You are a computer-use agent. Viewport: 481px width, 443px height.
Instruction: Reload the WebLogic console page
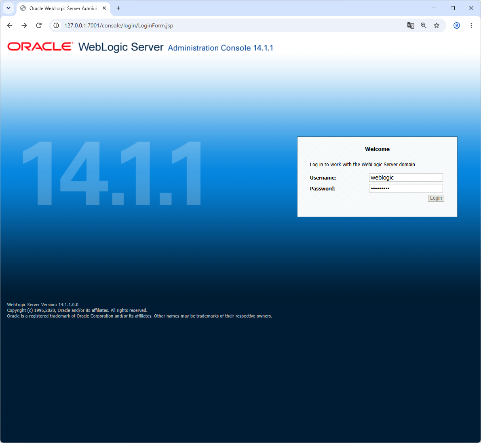[39, 25]
